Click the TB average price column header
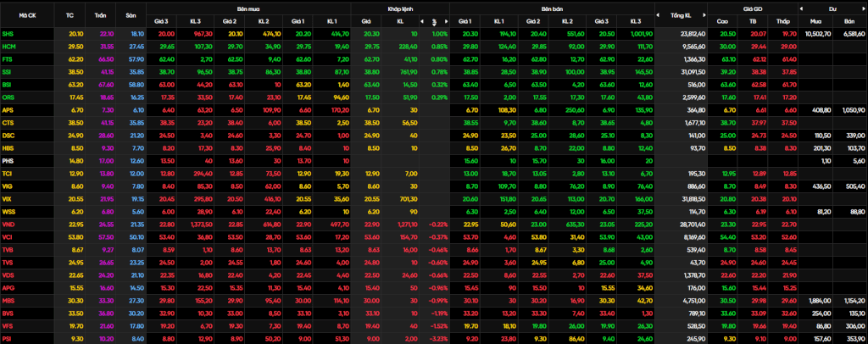 coord(753,21)
